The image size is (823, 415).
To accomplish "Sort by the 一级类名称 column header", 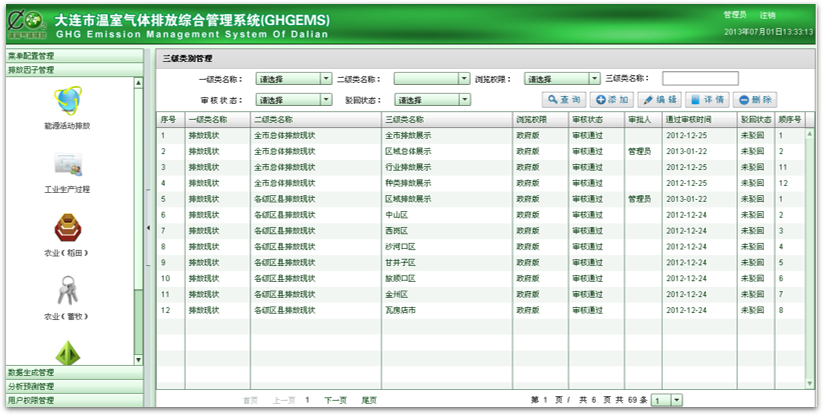I will (x=218, y=120).
